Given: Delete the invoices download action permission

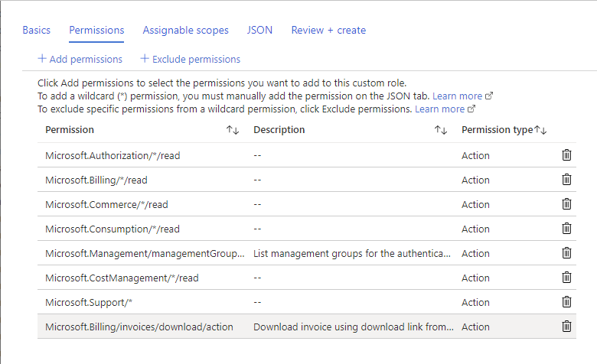Looking at the screenshot, I should (x=566, y=327).
